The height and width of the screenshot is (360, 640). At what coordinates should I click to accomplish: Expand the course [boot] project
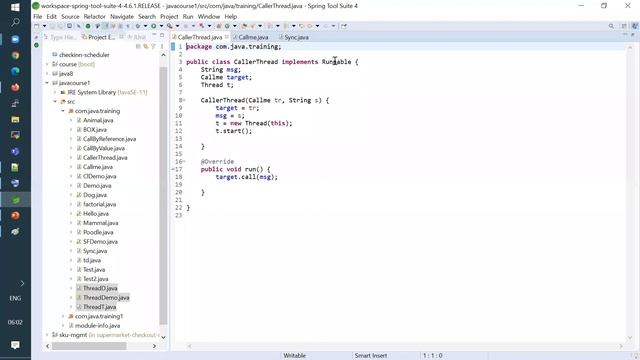tap(47, 64)
